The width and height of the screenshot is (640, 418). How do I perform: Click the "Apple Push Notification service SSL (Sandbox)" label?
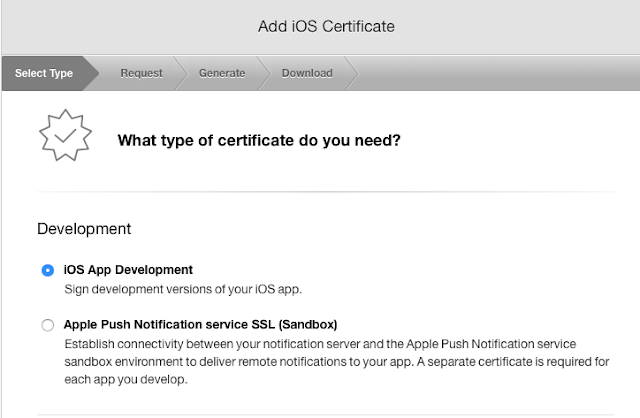tap(200, 325)
